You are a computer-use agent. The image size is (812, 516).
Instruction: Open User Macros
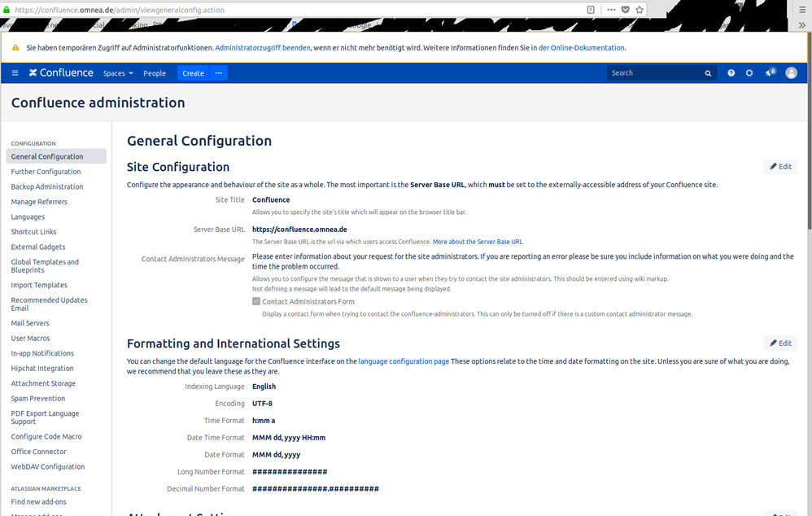point(30,338)
